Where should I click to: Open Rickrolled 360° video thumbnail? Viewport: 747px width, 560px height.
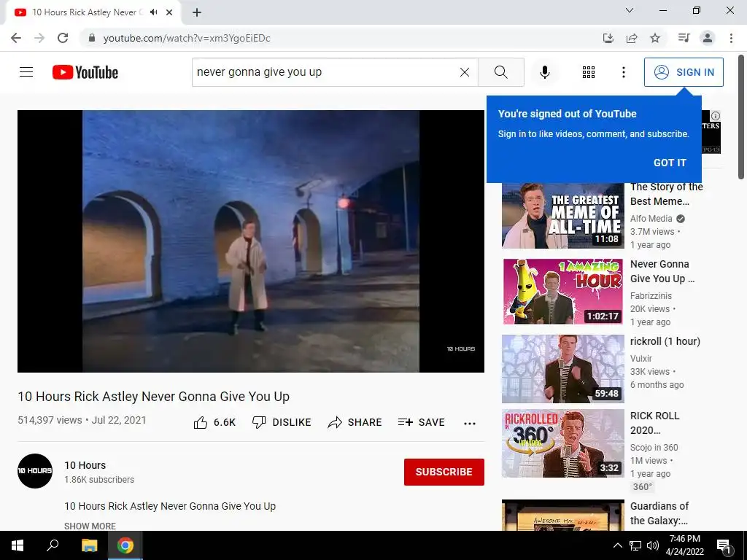coord(562,443)
